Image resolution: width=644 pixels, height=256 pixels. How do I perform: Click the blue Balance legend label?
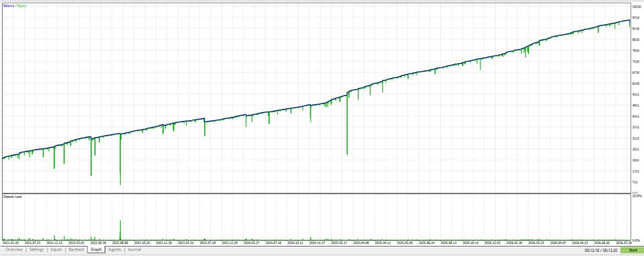click(x=9, y=6)
